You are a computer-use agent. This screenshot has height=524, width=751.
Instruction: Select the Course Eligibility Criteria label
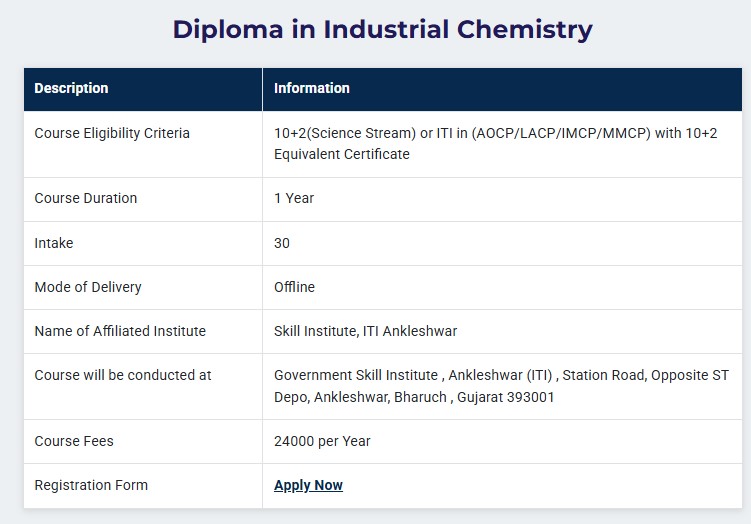click(x=112, y=133)
